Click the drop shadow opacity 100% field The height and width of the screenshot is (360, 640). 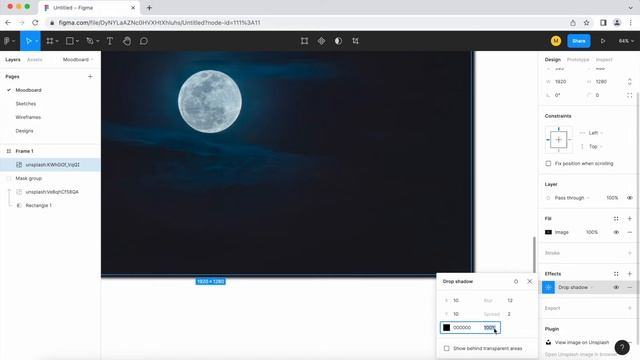pos(489,328)
